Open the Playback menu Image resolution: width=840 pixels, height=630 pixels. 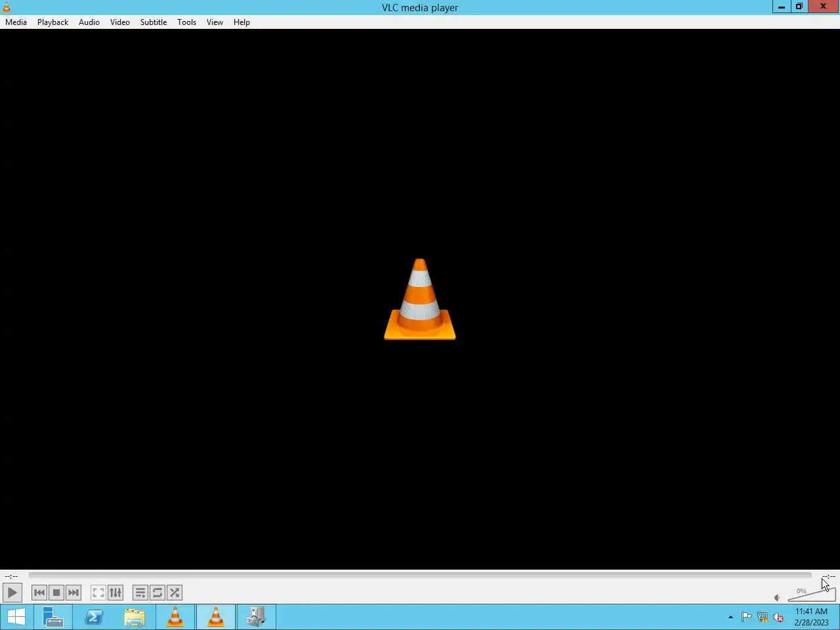point(52,22)
